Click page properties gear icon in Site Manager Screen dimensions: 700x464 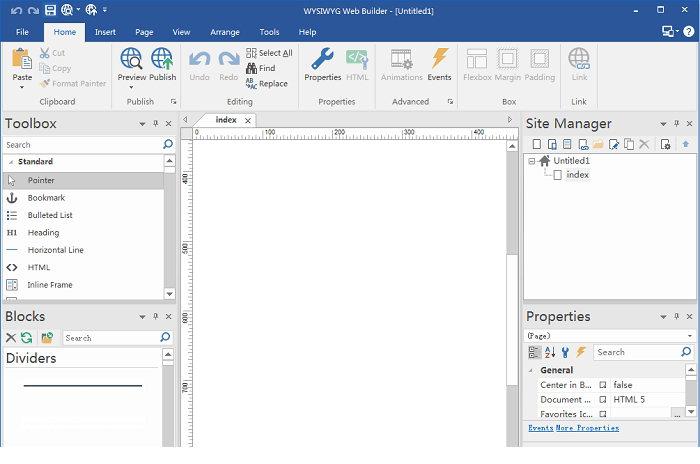(665, 144)
